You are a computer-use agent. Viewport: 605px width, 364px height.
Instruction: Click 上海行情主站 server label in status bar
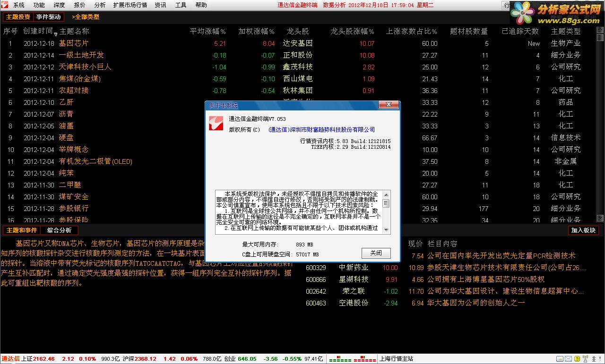[397, 359]
